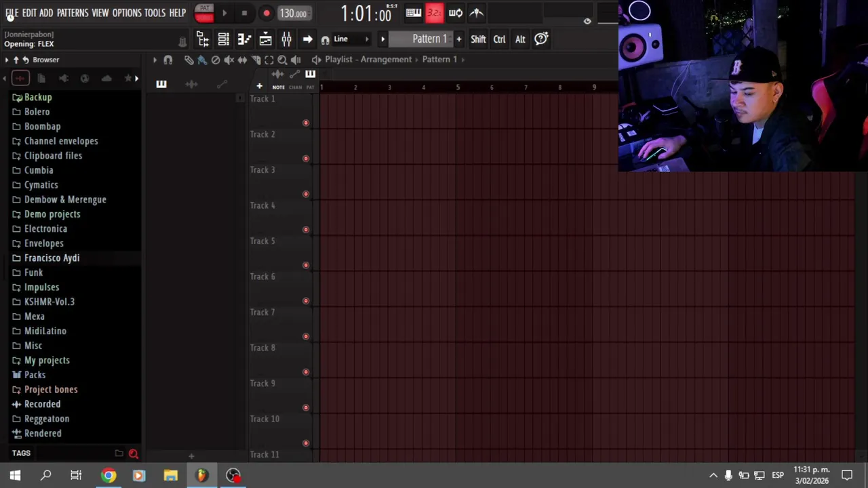The image size is (868, 488).
Task: Click the red search icon beside TAGS
Action: coord(134,453)
